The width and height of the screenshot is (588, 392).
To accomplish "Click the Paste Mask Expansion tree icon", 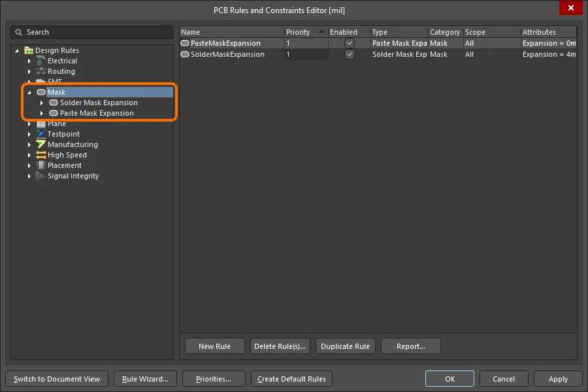I will tap(54, 113).
